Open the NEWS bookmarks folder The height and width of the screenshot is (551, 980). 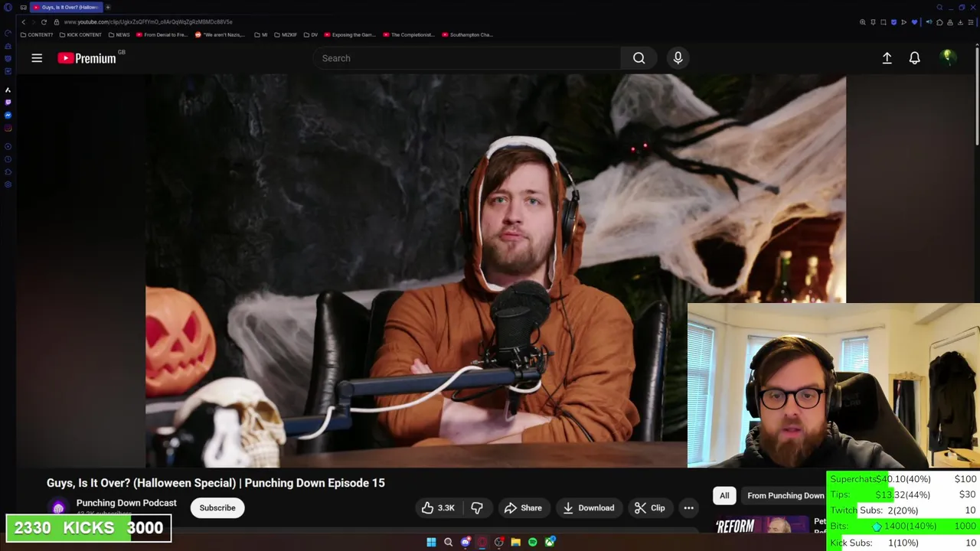pos(119,34)
